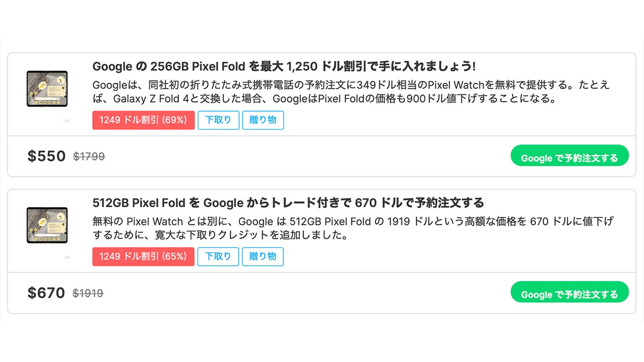The width and height of the screenshot is (644, 362).
Task: Select the 下取り tag on the 512GB deal
Action: pyautogui.click(x=218, y=256)
